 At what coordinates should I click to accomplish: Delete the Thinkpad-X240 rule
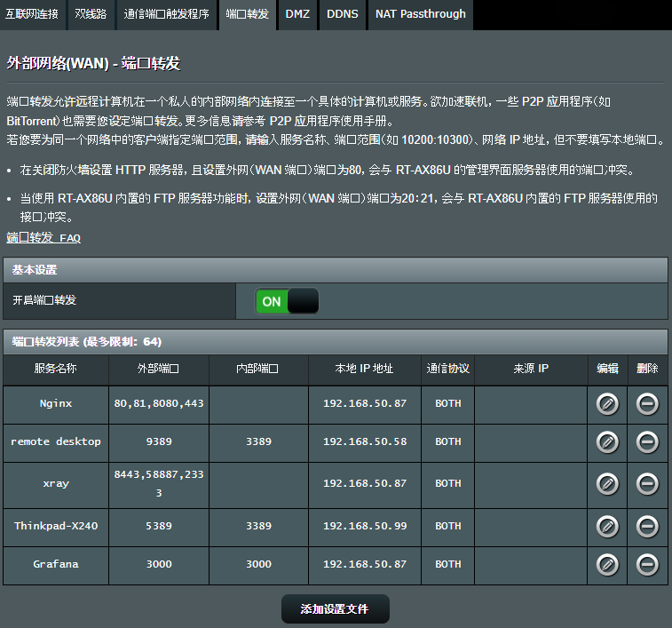(647, 526)
